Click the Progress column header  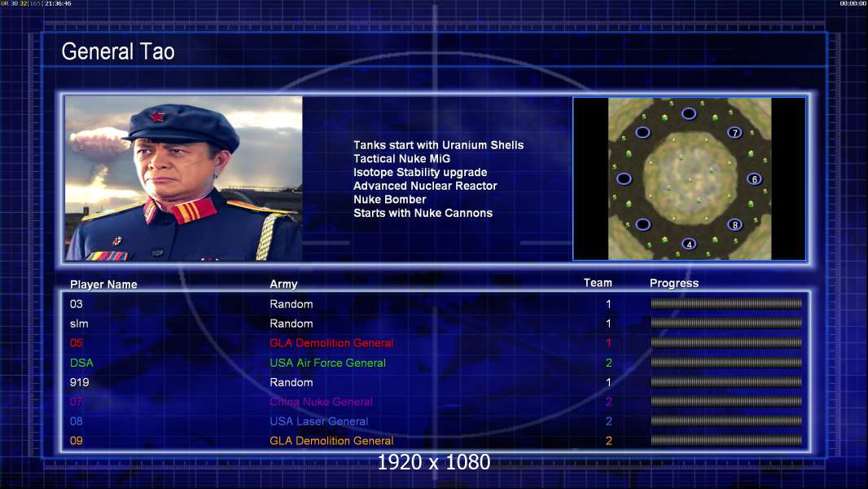point(673,284)
